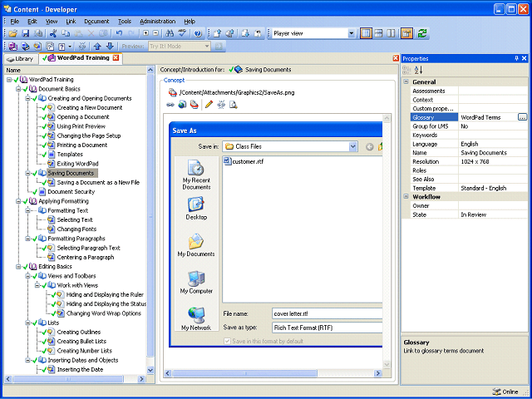Click the Online status icon in status bar
The height and width of the screenshot is (399, 532).
pyautogui.click(x=497, y=392)
